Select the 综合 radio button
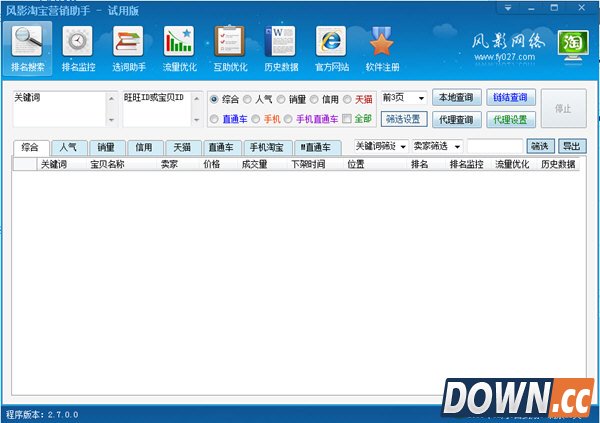Screen dimensions: 600x423 pos(214,100)
